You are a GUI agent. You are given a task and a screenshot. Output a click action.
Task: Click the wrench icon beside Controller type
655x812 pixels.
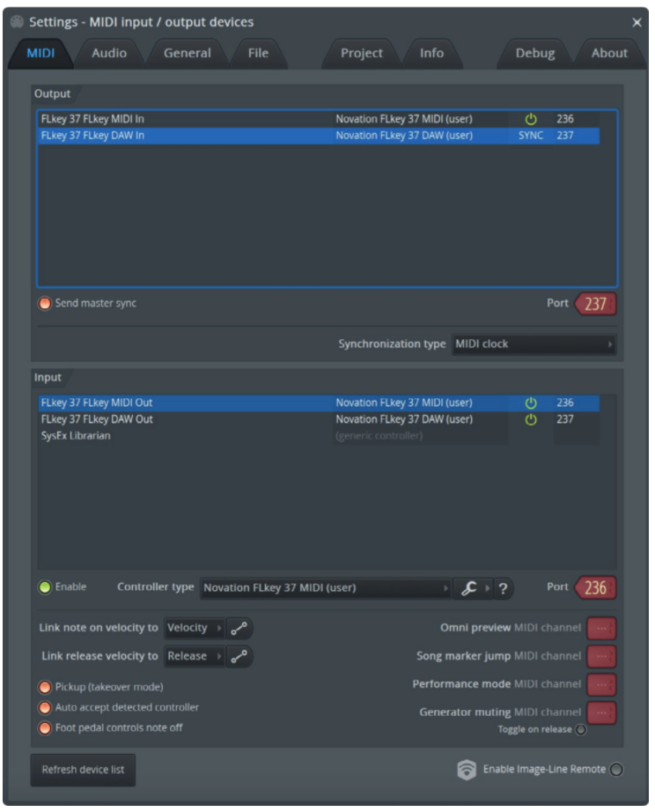coord(468,588)
